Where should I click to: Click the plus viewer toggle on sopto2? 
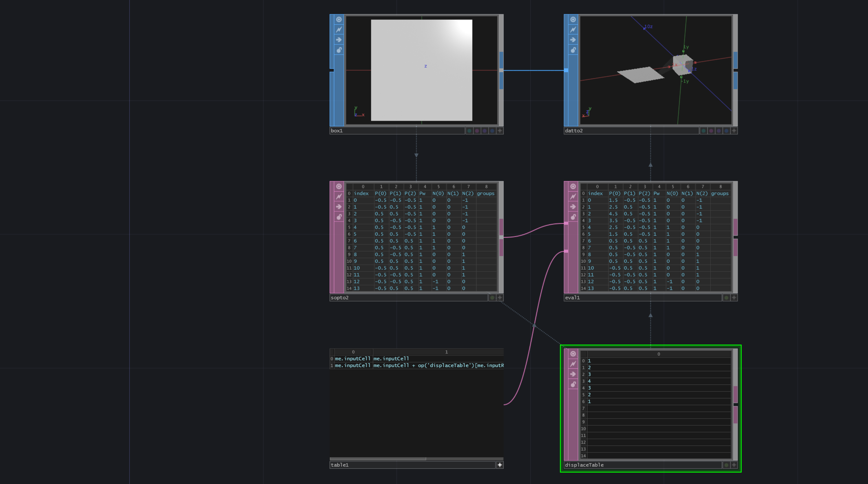500,298
